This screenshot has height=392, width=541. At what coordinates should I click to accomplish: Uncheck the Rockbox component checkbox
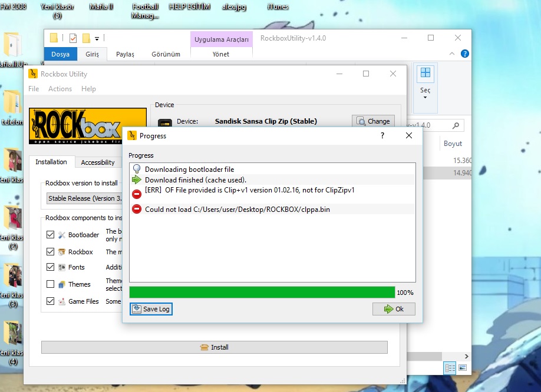(x=50, y=251)
